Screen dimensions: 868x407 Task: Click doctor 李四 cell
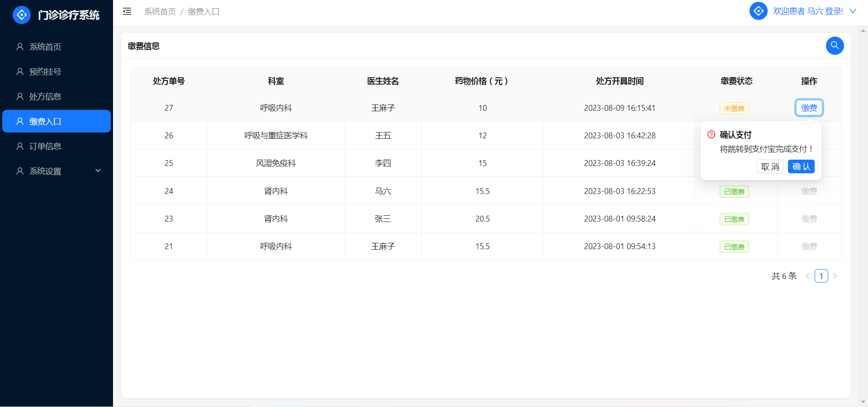tap(382, 163)
